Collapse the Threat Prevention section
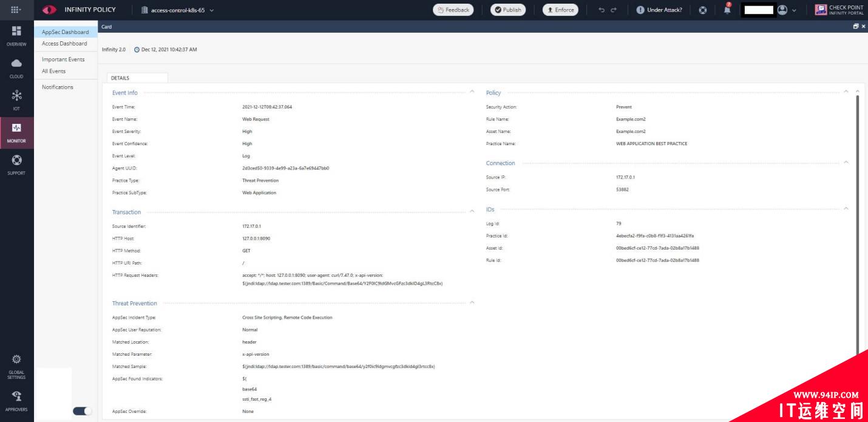Image resolution: width=868 pixels, height=422 pixels. click(x=472, y=302)
